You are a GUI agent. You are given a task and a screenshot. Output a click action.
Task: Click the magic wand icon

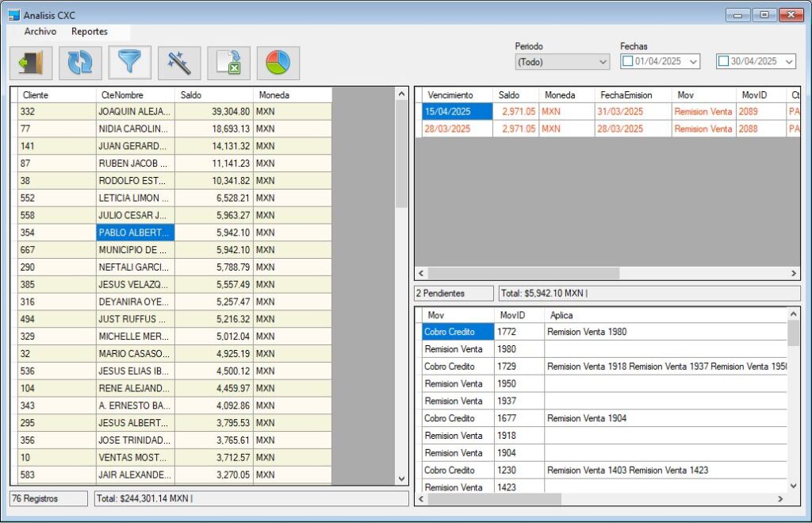pyautogui.click(x=179, y=63)
